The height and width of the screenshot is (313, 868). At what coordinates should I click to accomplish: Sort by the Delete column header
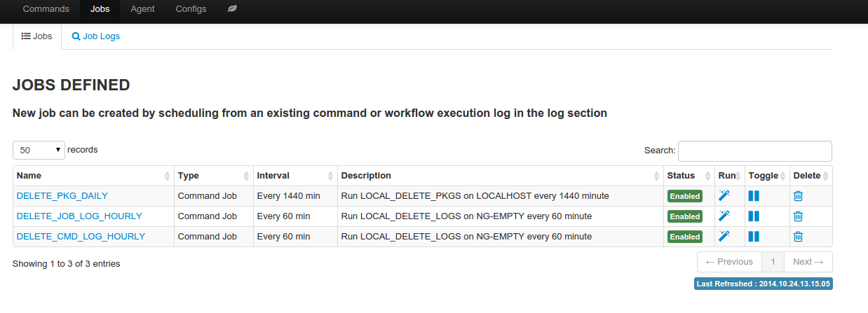tap(811, 176)
